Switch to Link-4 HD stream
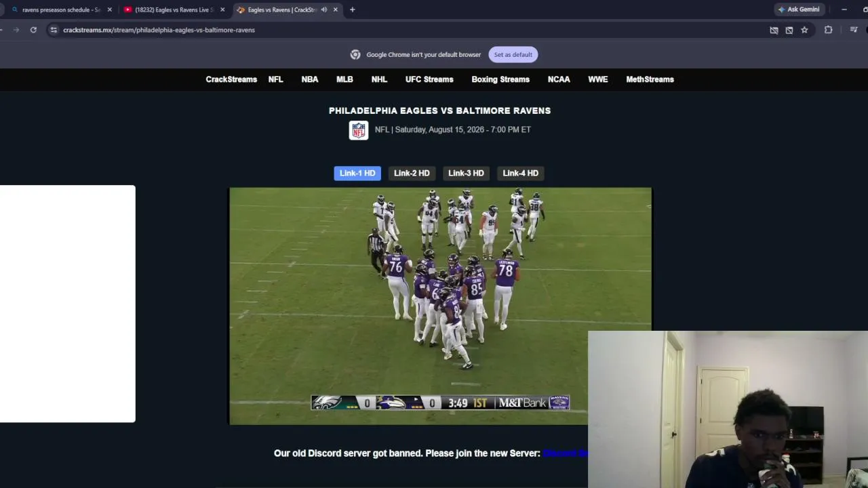 click(x=521, y=174)
